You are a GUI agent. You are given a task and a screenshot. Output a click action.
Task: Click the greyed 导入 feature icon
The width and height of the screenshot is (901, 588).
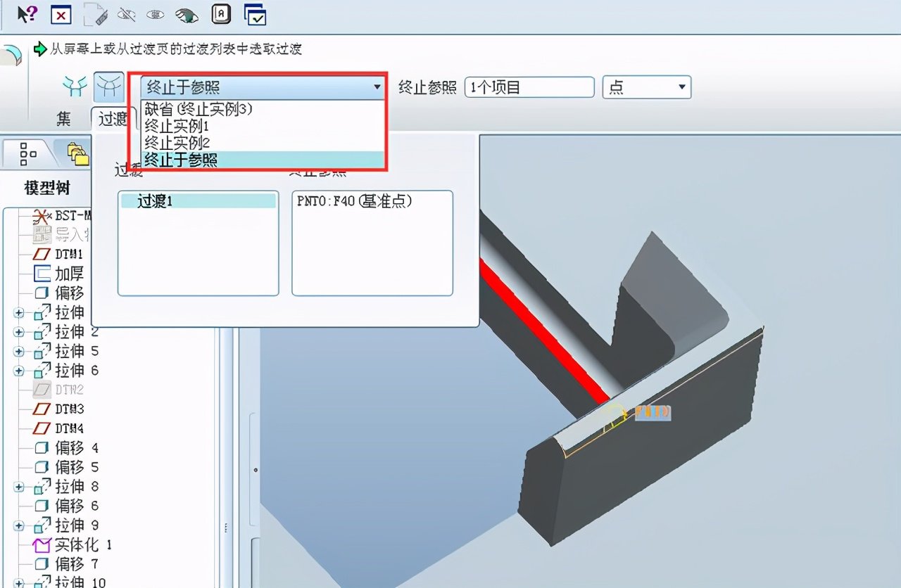(42, 235)
